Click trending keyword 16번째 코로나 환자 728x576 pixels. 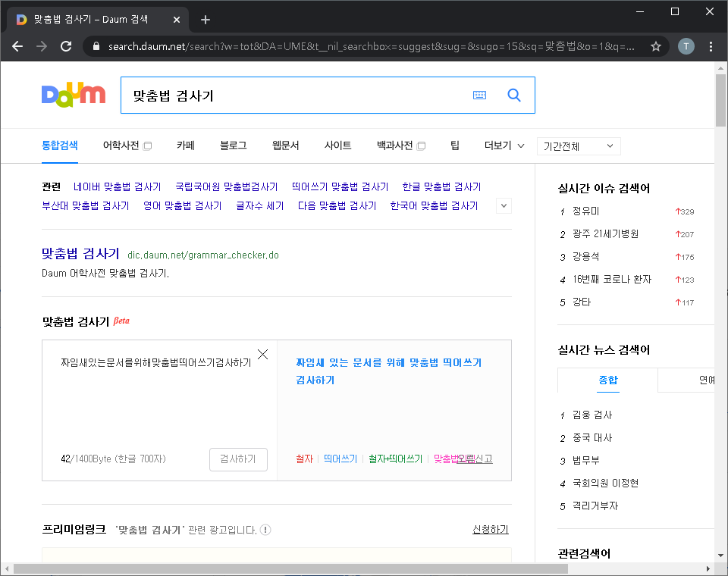click(612, 280)
